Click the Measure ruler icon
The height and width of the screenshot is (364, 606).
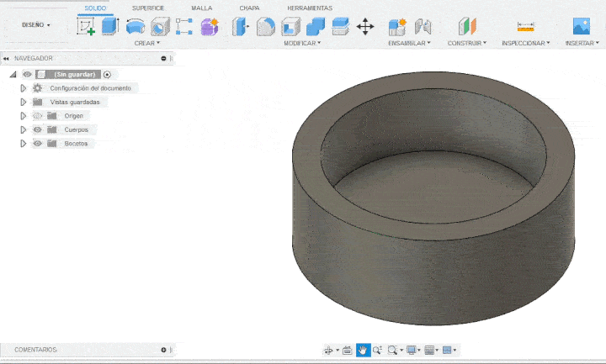(x=525, y=26)
